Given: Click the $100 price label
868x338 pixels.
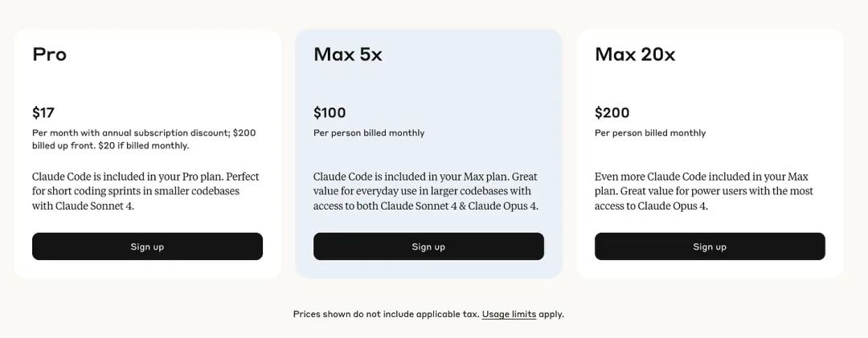Looking at the screenshot, I should click(x=330, y=113).
